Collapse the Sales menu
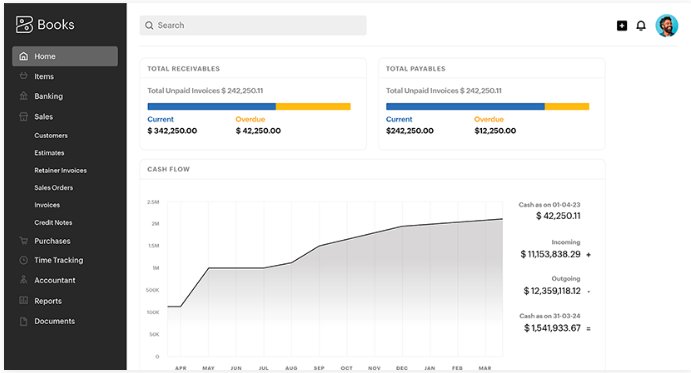This screenshot has height=373, width=691. (x=44, y=117)
